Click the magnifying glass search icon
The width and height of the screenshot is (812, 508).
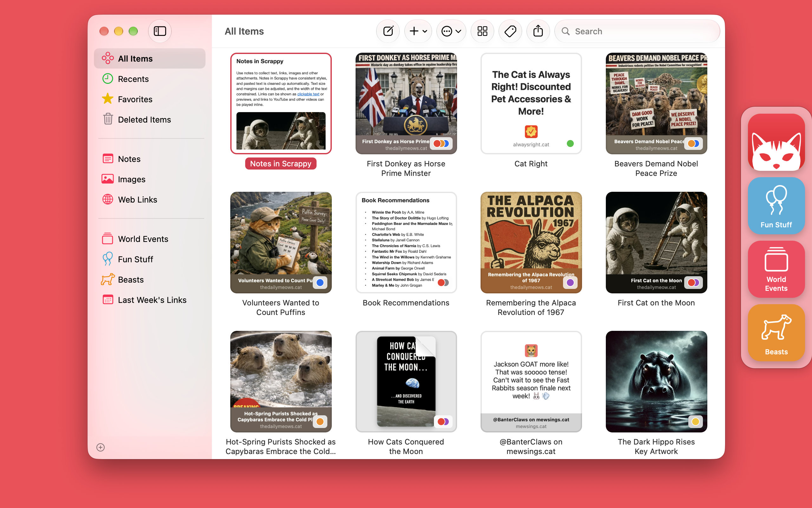point(566,31)
